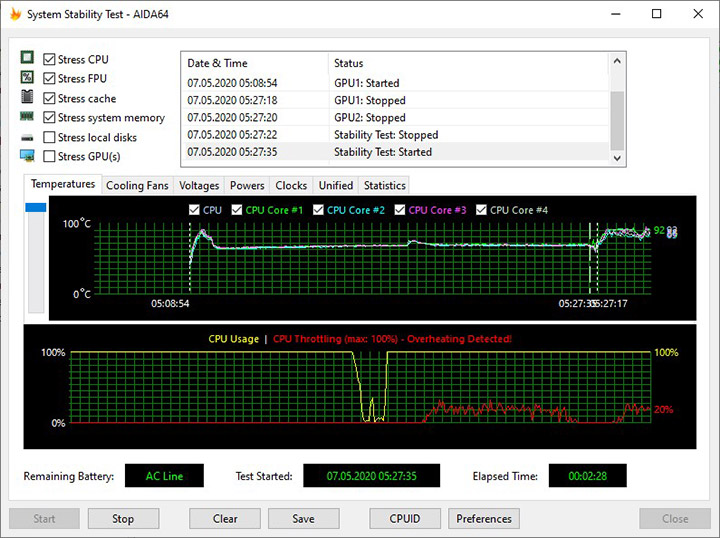Uncheck the Stress CPU checkbox

[49, 59]
